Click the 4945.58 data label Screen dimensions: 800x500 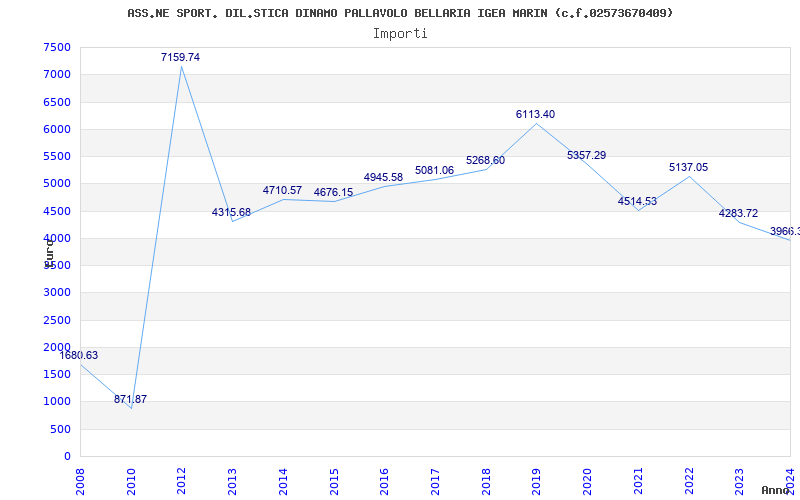(x=383, y=178)
